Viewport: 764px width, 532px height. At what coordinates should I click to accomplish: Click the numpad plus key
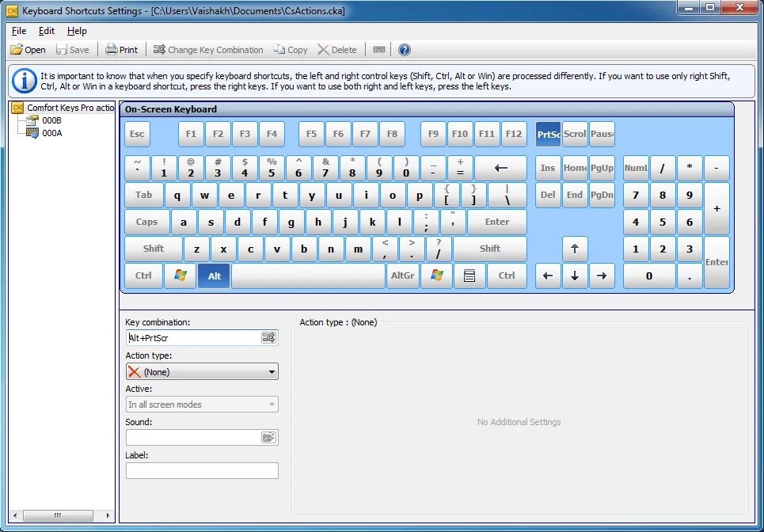coord(716,209)
